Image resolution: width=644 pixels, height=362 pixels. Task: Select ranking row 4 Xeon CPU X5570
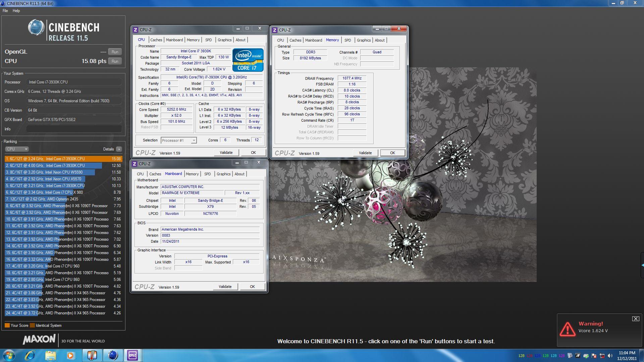click(63, 179)
